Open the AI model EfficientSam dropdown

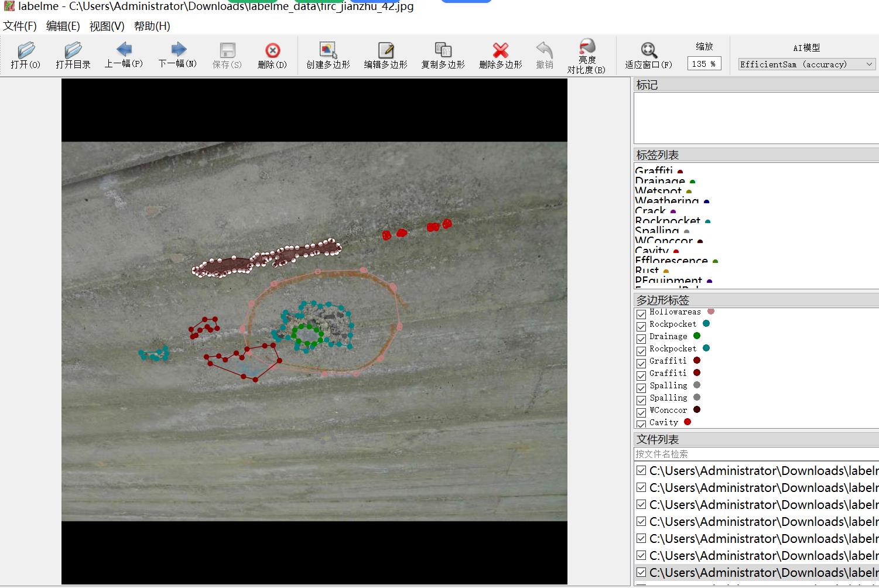806,64
